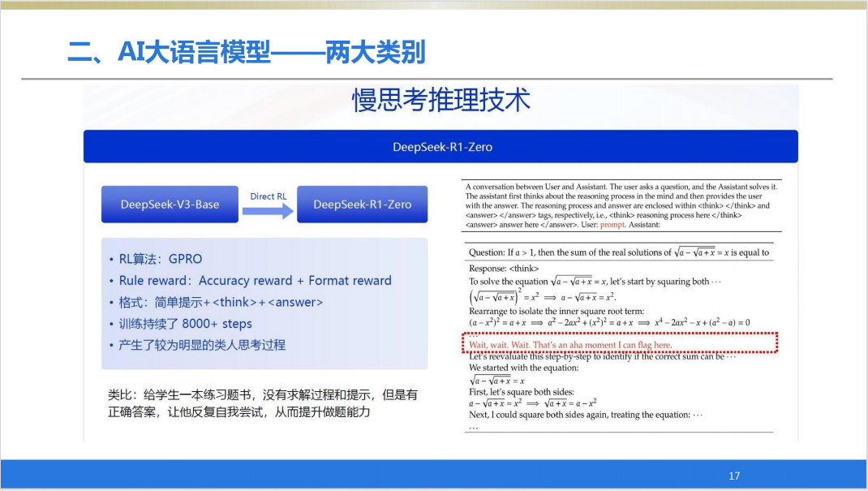Click the 'Response: <think>' line

click(x=504, y=269)
